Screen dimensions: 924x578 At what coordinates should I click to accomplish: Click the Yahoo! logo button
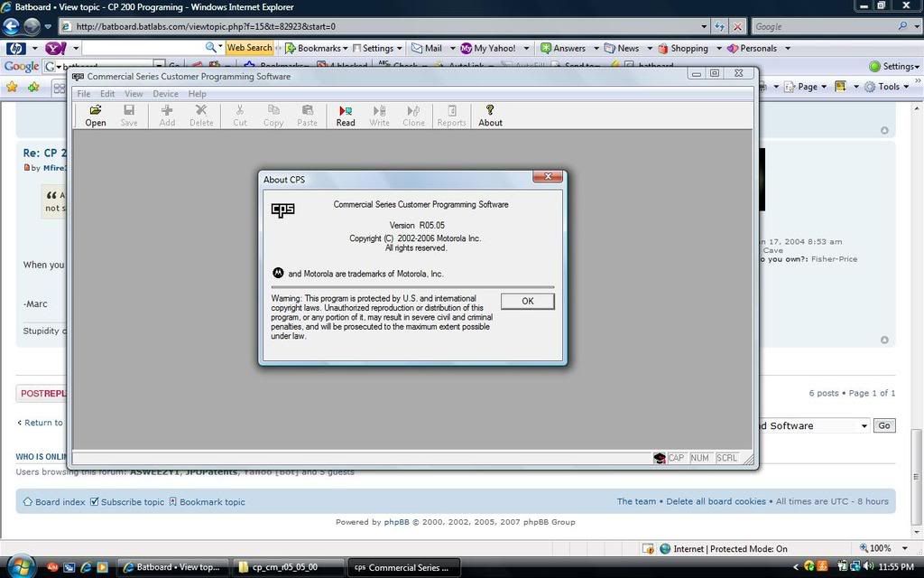tap(55, 48)
